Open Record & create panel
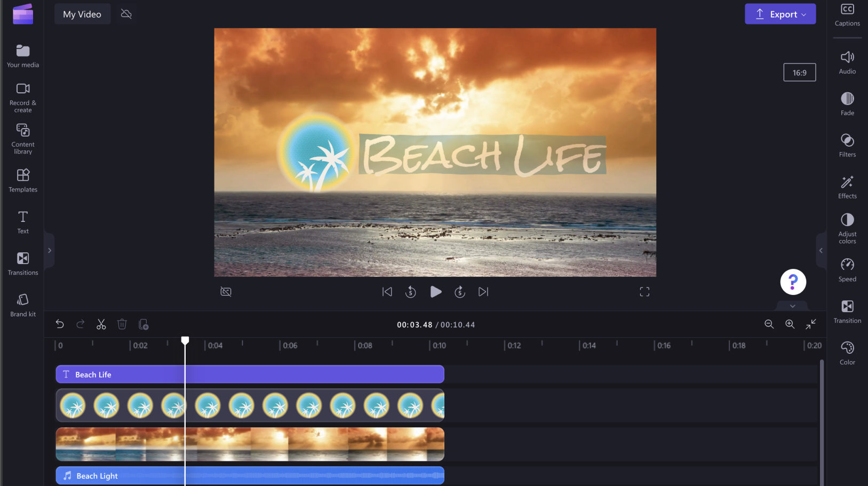 23,98
